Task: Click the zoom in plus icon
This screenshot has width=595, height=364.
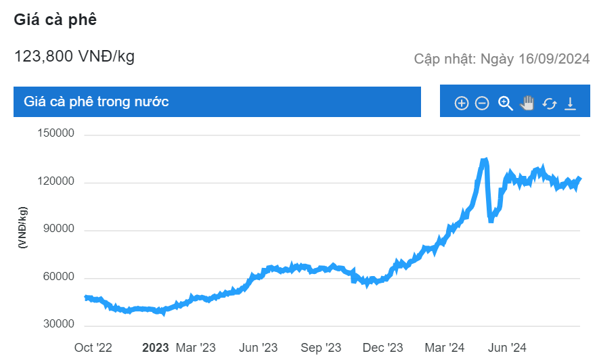Action: [462, 104]
